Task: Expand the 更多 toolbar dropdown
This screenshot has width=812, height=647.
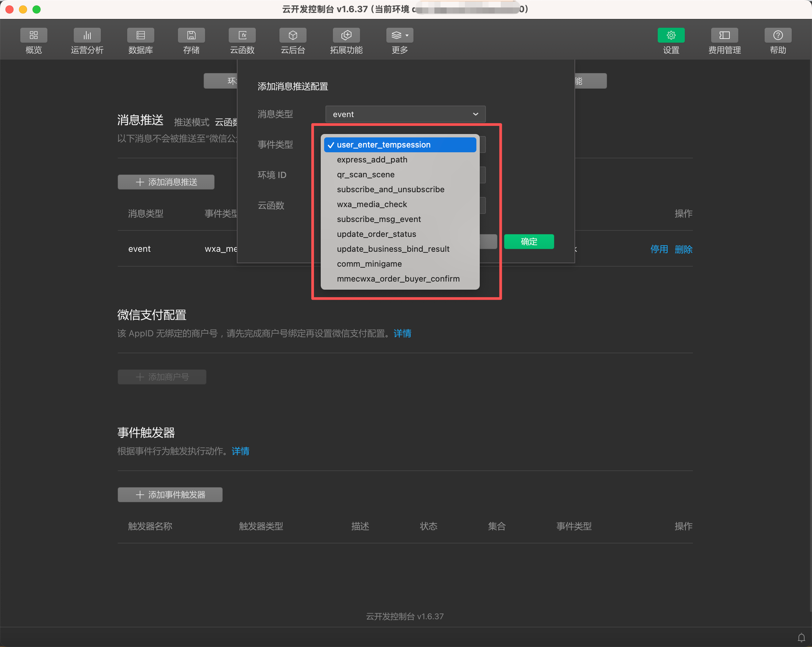Action: (400, 36)
